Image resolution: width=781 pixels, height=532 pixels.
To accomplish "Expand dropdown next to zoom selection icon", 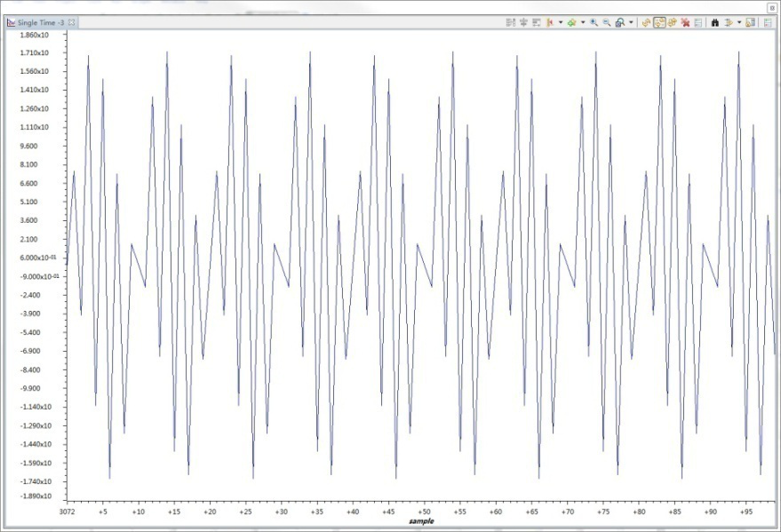I will click(x=631, y=22).
